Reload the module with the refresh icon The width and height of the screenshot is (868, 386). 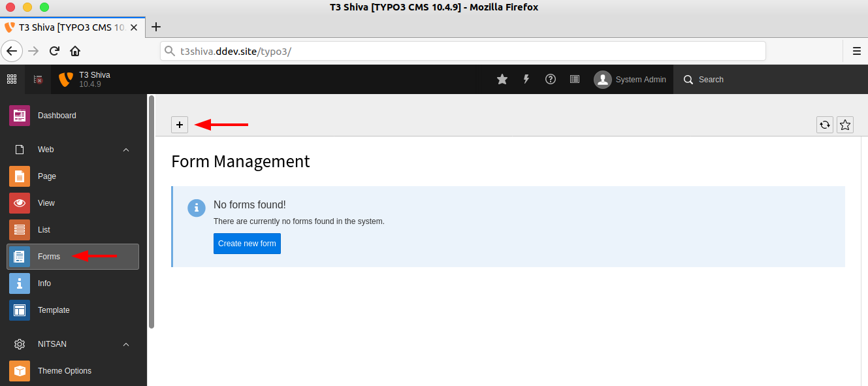click(x=824, y=124)
